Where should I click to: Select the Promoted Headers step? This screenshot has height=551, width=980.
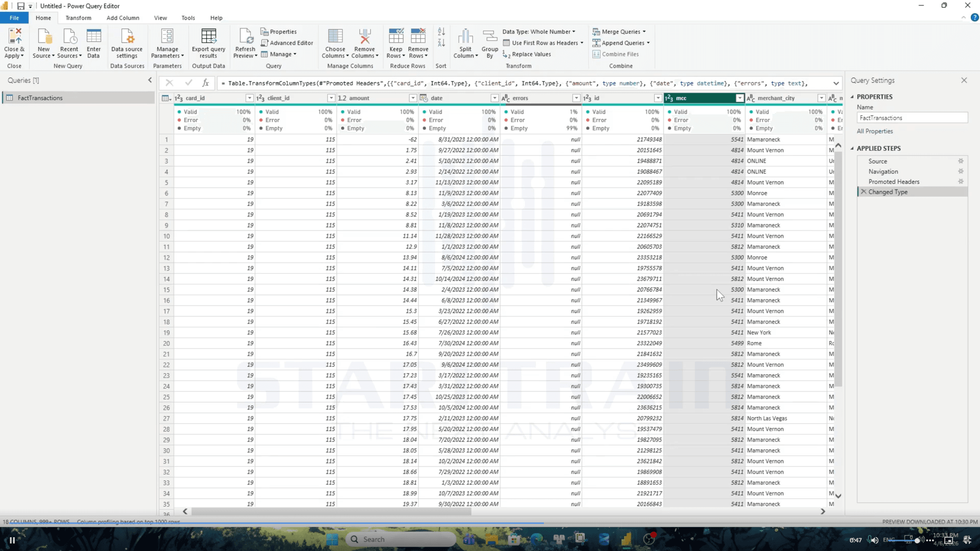[894, 182]
